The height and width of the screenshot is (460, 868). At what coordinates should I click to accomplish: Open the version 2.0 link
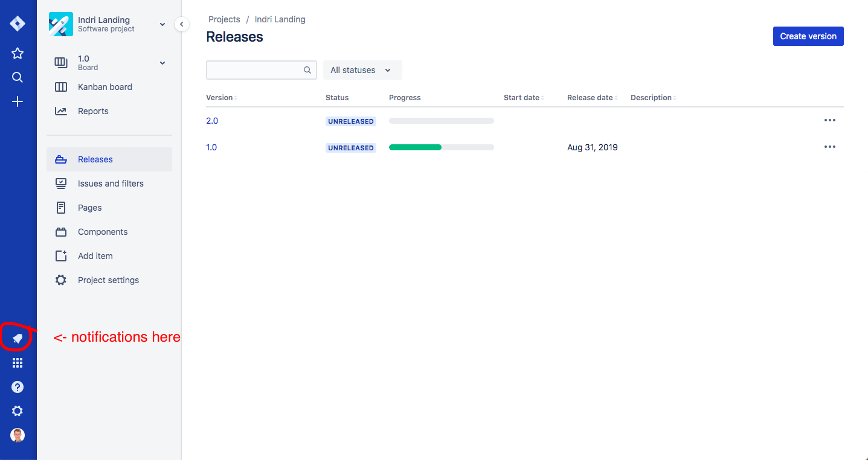coord(212,121)
